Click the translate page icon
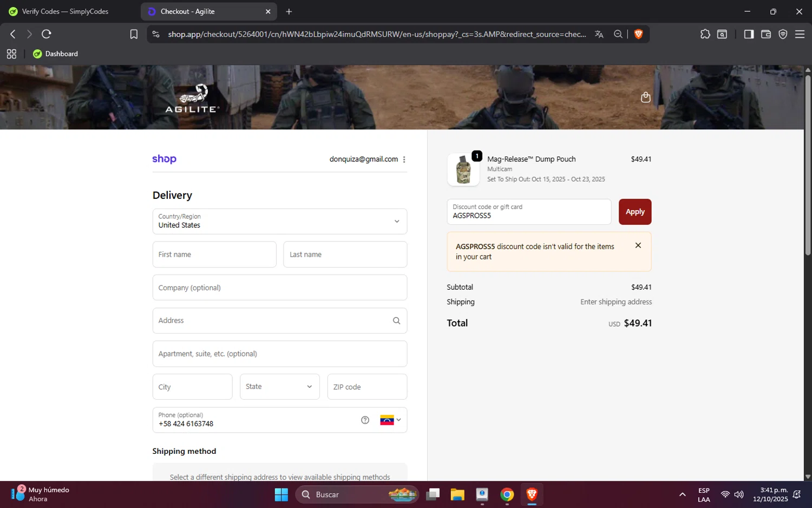 (x=599, y=34)
